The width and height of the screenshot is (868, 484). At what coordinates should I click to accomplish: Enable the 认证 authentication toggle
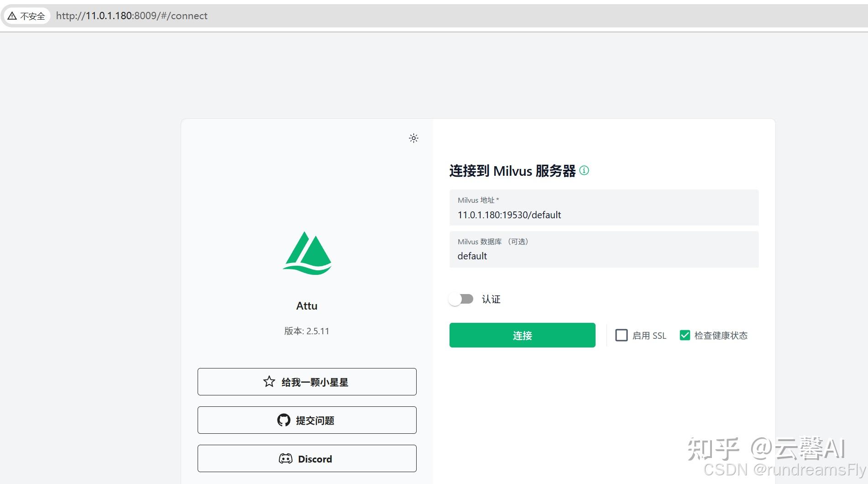[461, 299]
